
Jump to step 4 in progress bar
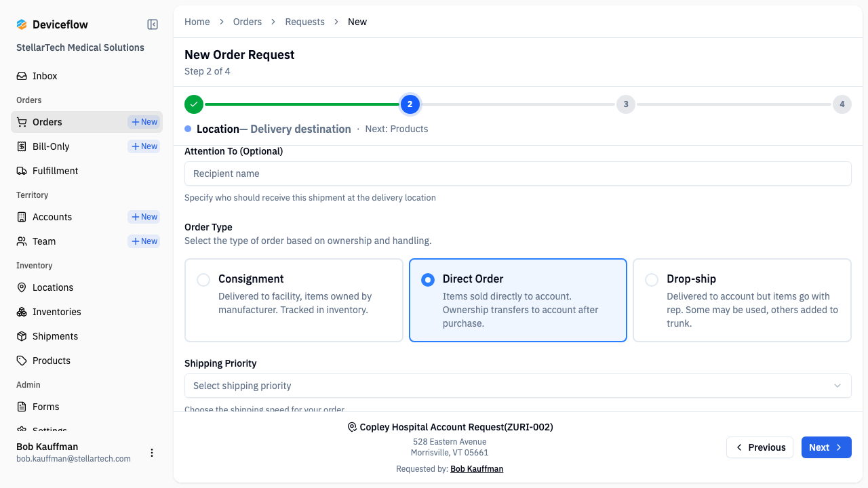tap(842, 104)
